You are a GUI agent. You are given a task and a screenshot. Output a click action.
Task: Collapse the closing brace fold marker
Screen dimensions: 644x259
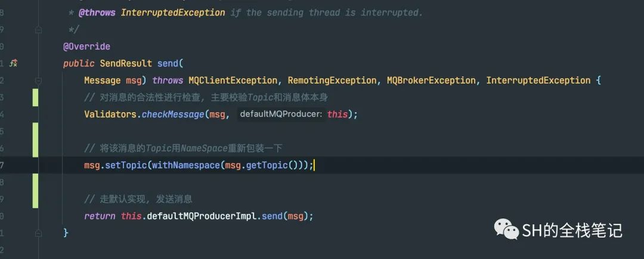(38, 233)
